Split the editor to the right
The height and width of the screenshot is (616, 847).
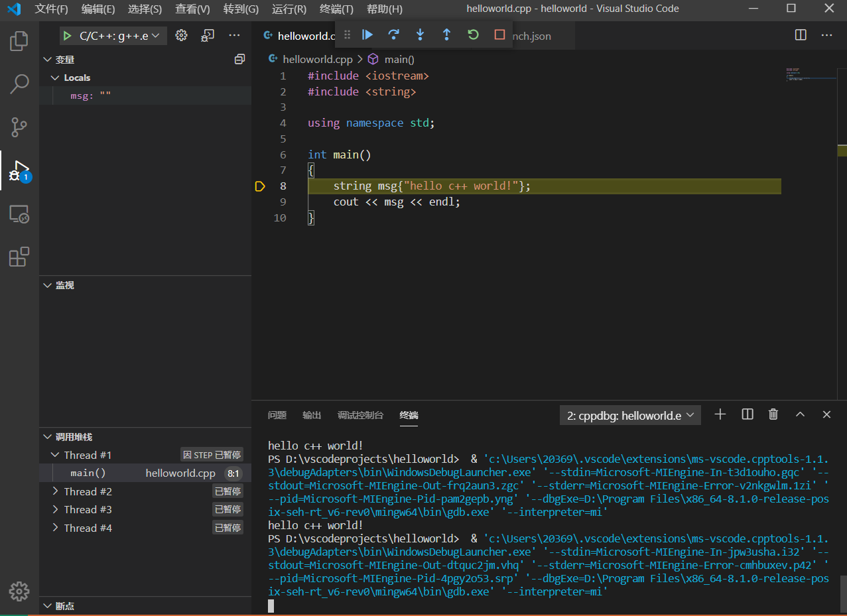coord(801,35)
